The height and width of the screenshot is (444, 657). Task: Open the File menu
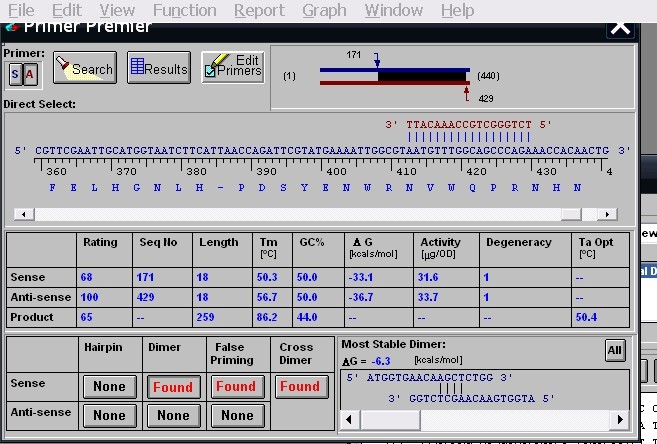click(x=21, y=10)
